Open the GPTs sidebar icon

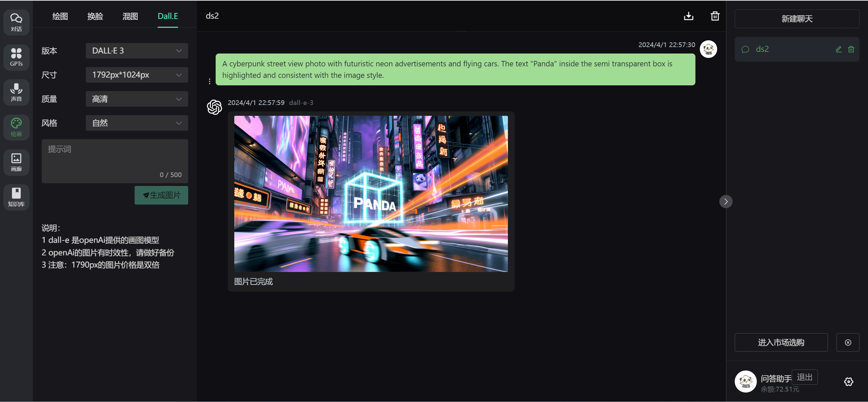coord(16,57)
